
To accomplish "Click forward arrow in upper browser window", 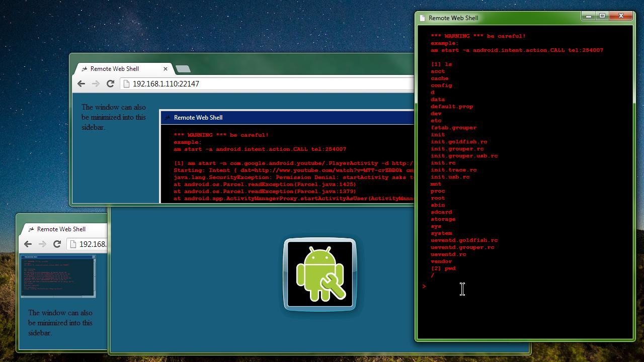I will [96, 83].
